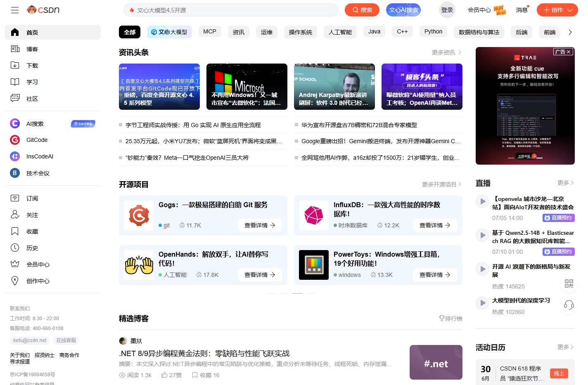
Task: View details for InfluxDB project
Action: click(435, 225)
